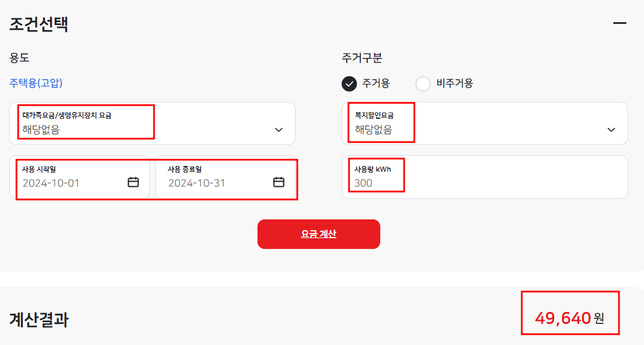Expand the 대가족요금/생명유지장치 요금 dropdown chevron
This screenshot has width=644, height=345.
coord(279,130)
